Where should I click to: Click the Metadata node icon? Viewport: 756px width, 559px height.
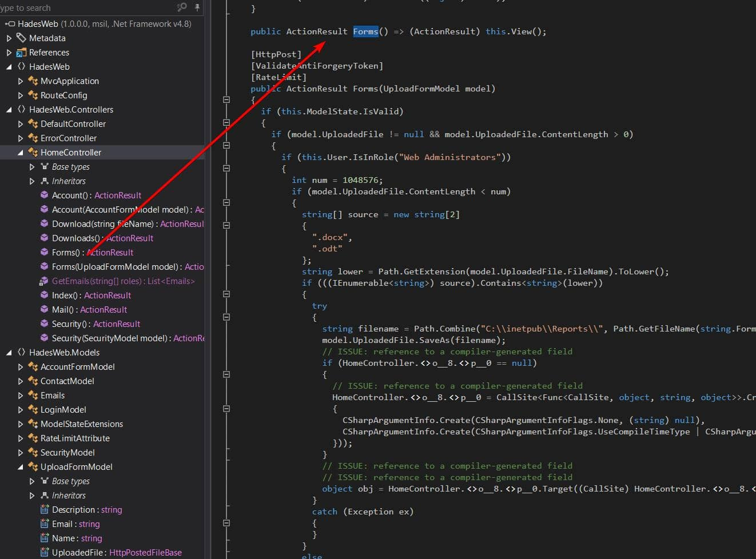(21, 38)
